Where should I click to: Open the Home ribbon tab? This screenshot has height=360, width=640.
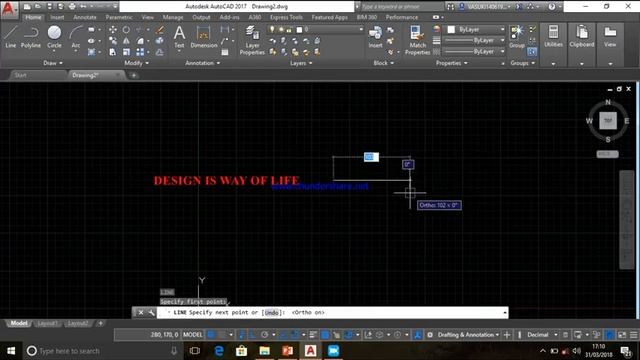(x=33, y=17)
